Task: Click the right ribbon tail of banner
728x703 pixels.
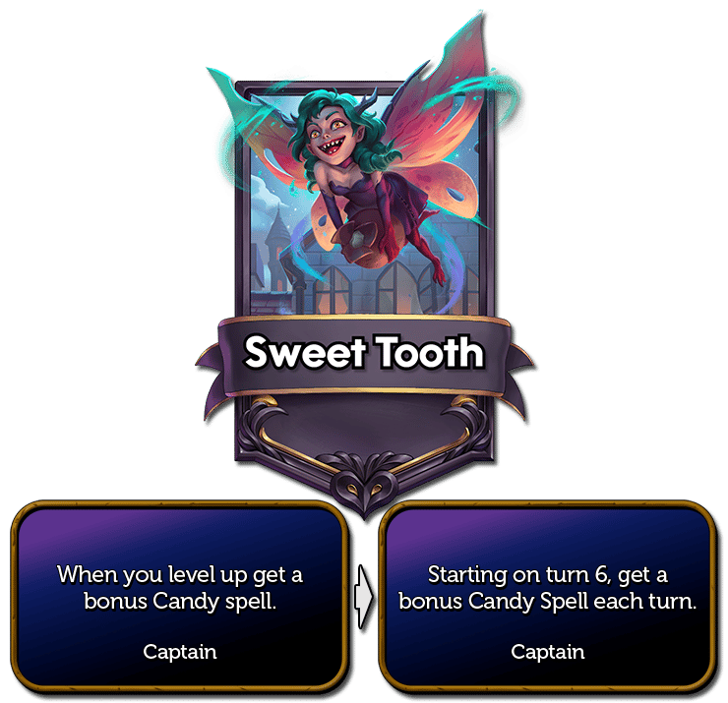Action: coord(516,380)
